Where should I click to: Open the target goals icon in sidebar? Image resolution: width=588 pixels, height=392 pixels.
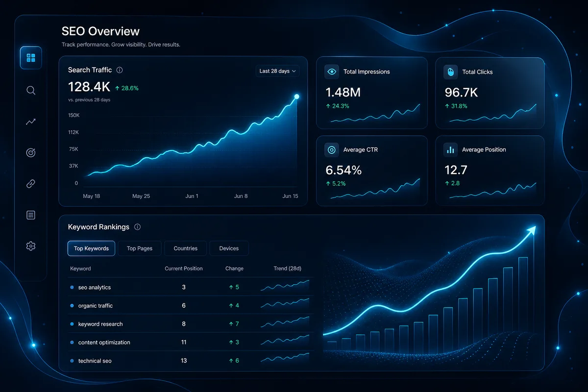pyautogui.click(x=31, y=153)
